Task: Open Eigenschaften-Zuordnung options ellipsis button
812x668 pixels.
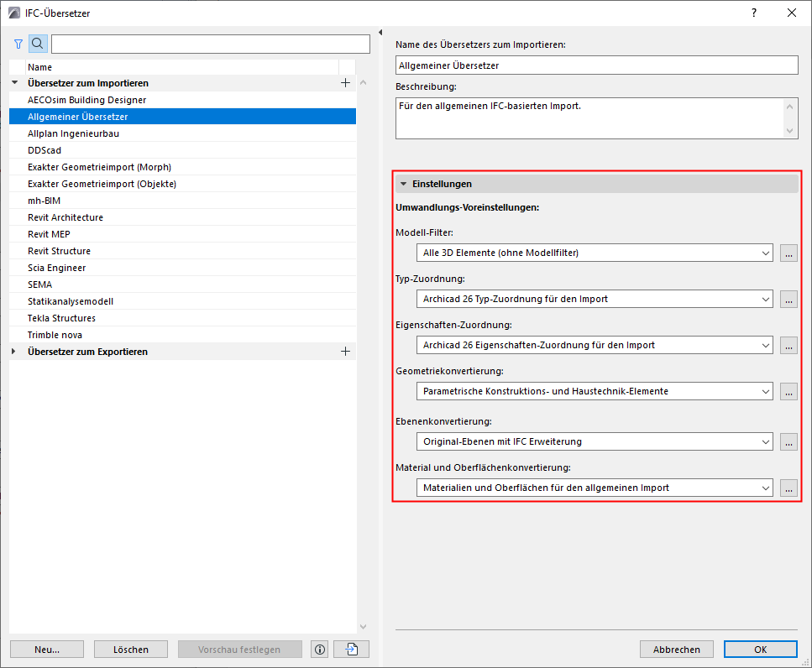Action: point(788,345)
